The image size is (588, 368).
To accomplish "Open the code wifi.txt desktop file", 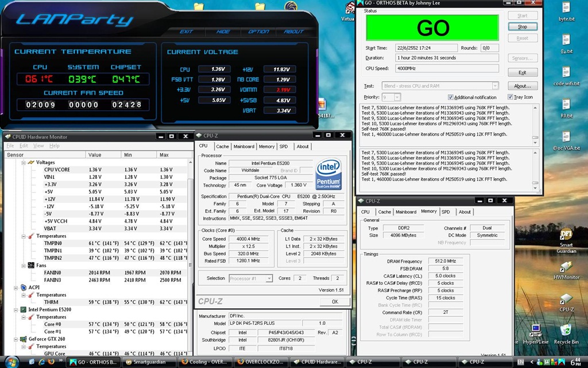I will [566, 75].
